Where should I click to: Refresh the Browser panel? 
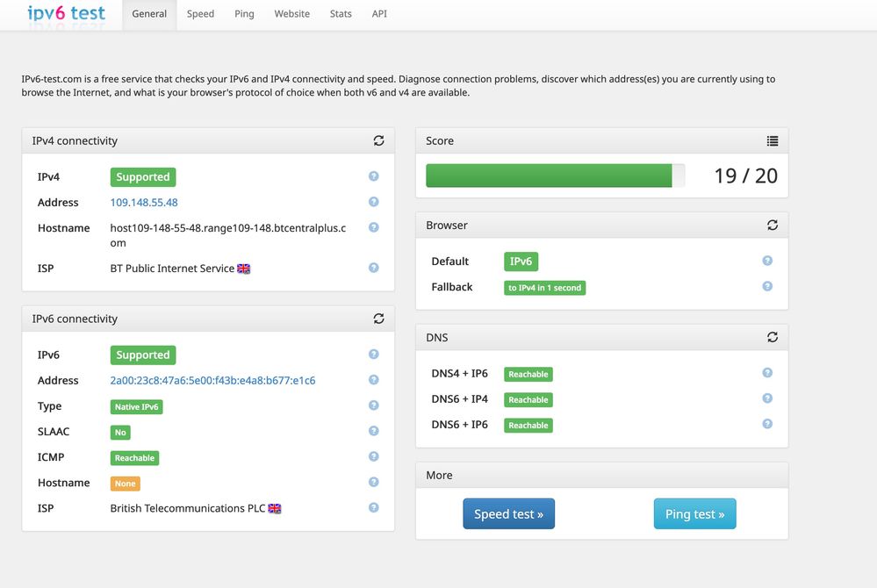click(x=772, y=226)
